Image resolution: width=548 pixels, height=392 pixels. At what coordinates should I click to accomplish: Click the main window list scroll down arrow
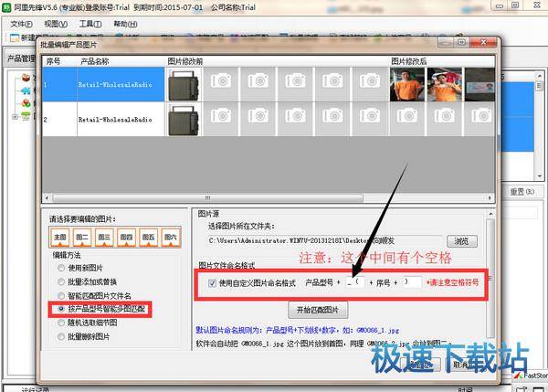pyautogui.click(x=539, y=176)
